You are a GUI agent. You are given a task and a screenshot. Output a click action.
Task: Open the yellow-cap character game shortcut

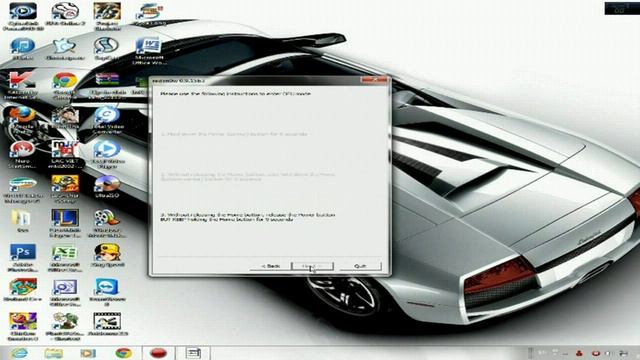coord(107,256)
